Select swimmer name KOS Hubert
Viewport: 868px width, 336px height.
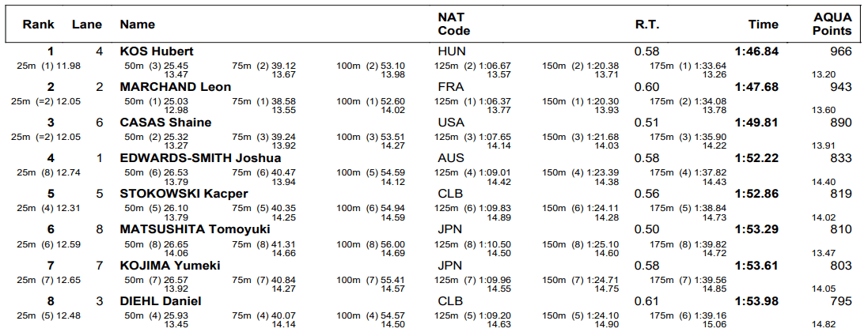point(157,51)
